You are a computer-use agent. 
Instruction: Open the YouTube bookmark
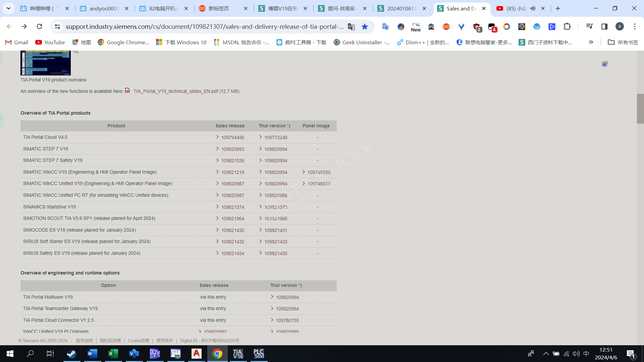point(50,42)
